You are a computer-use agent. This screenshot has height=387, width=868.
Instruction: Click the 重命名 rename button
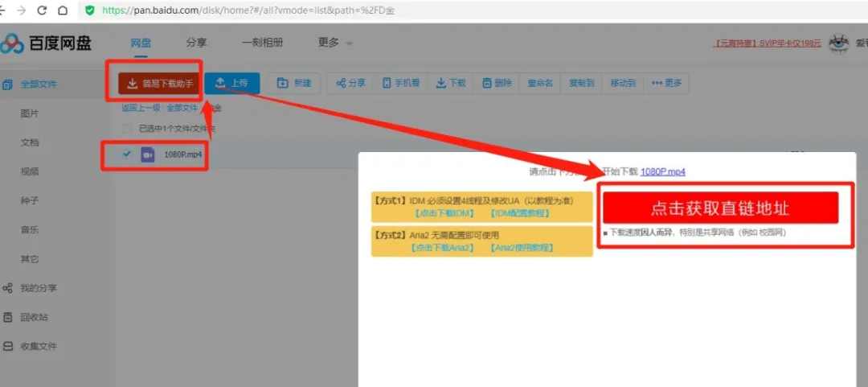click(x=540, y=83)
